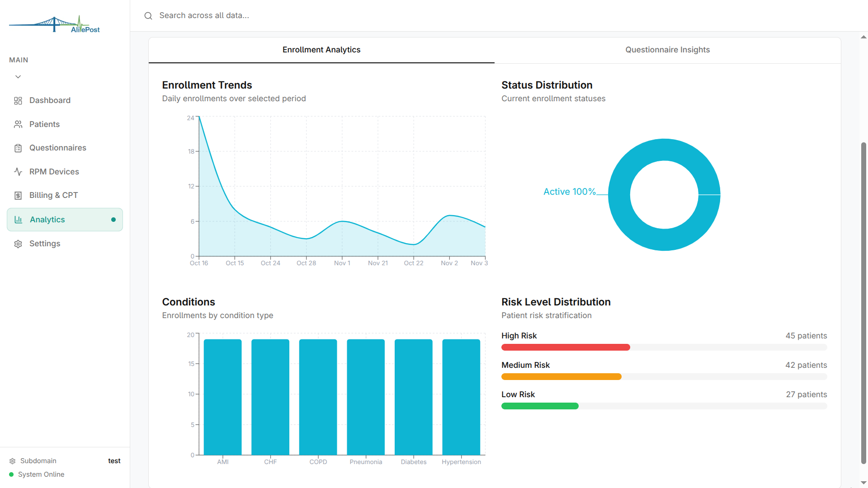Open Questionnaires via its clipboard icon
The image size is (868, 488).
[x=18, y=148]
